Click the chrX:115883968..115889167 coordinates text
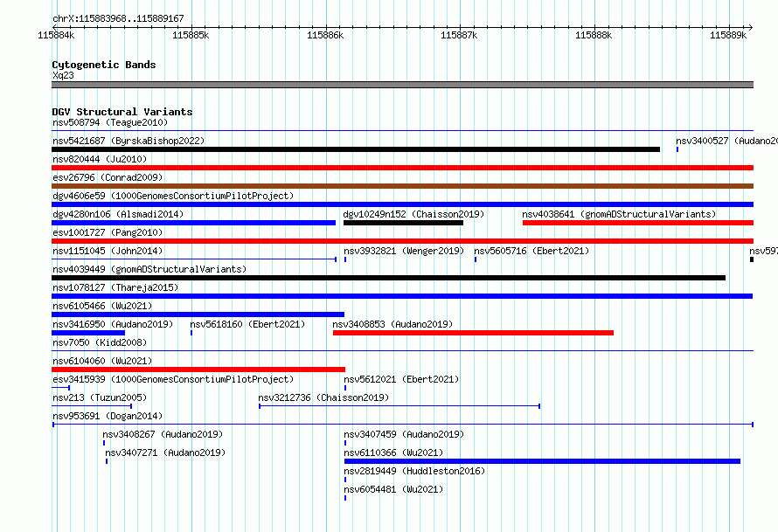This screenshot has width=778, height=532. 118,18
